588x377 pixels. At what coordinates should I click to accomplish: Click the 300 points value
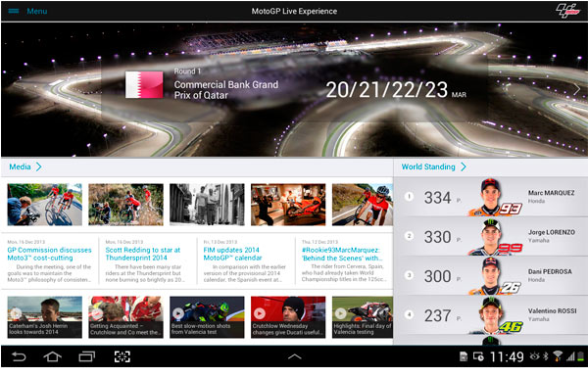438,276
